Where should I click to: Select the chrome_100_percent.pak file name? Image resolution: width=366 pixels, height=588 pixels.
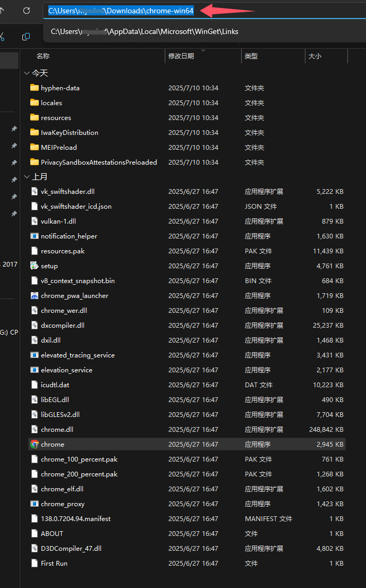point(79,459)
